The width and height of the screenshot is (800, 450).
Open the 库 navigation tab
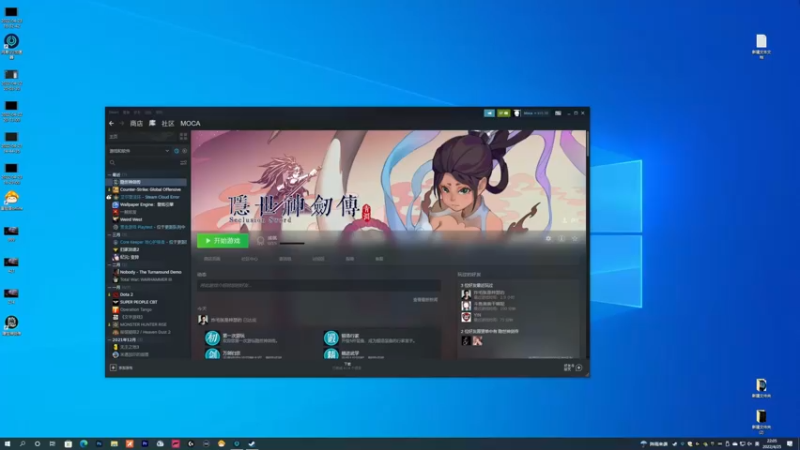pyautogui.click(x=152, y=123)
